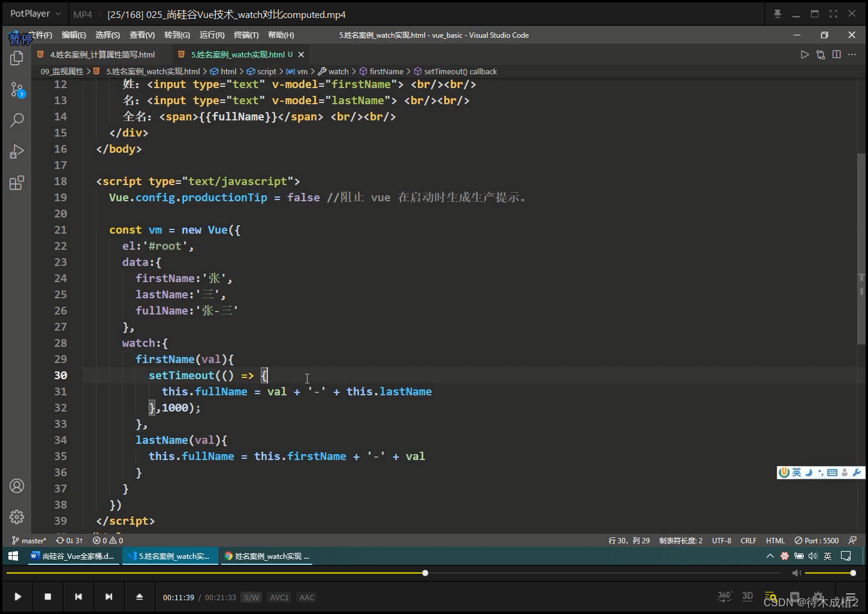Open the Manage gear in activity bar
This screenshot has height=614, width=868.
pyautogui.click(x=17, y=516)
